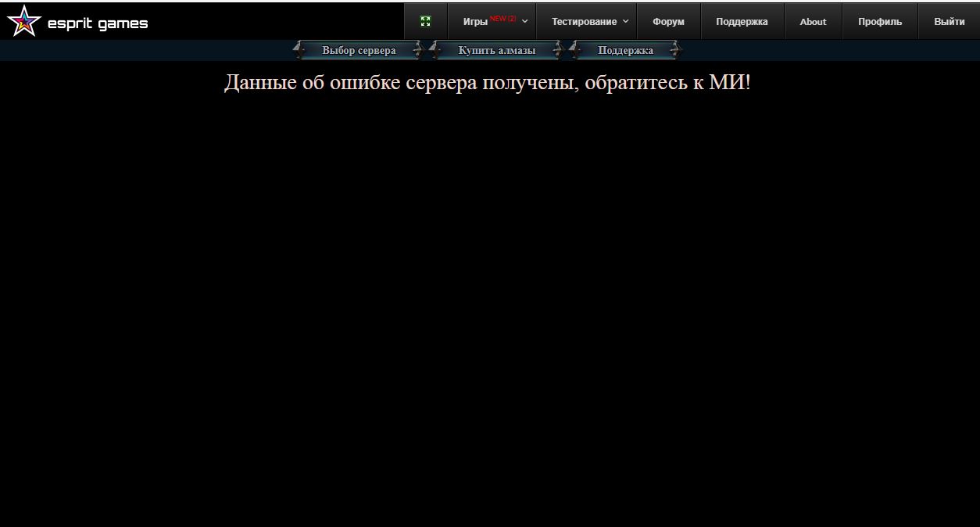980x527 pixels.
Task: Open the About page
Action: pos(813,21)
